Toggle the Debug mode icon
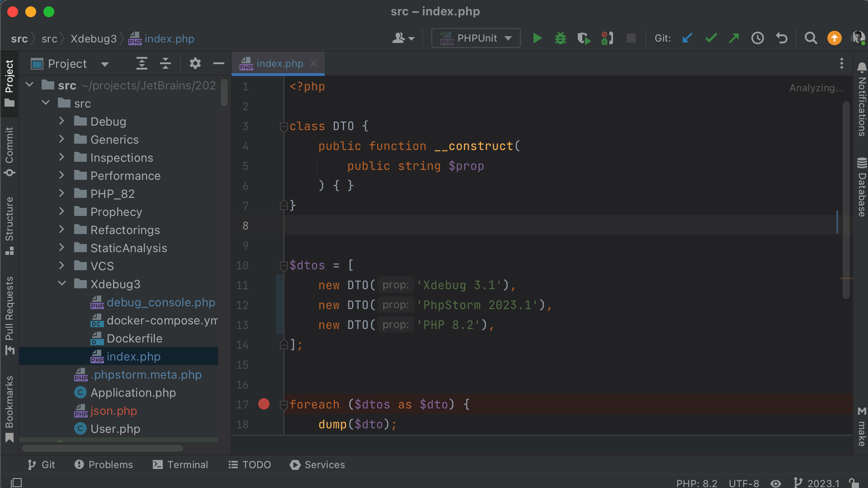 click(x=560, y=38)
